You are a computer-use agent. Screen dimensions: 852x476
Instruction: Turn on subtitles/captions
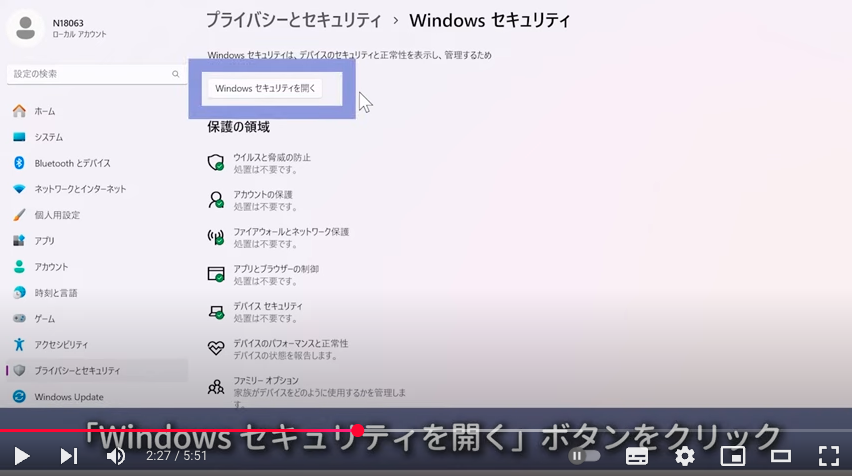coord(636,456)
